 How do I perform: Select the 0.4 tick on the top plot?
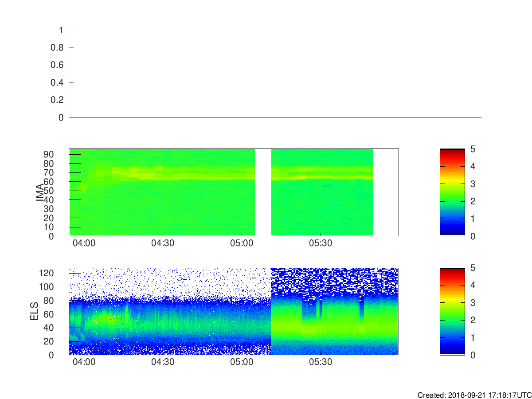(x=58, y=82)
